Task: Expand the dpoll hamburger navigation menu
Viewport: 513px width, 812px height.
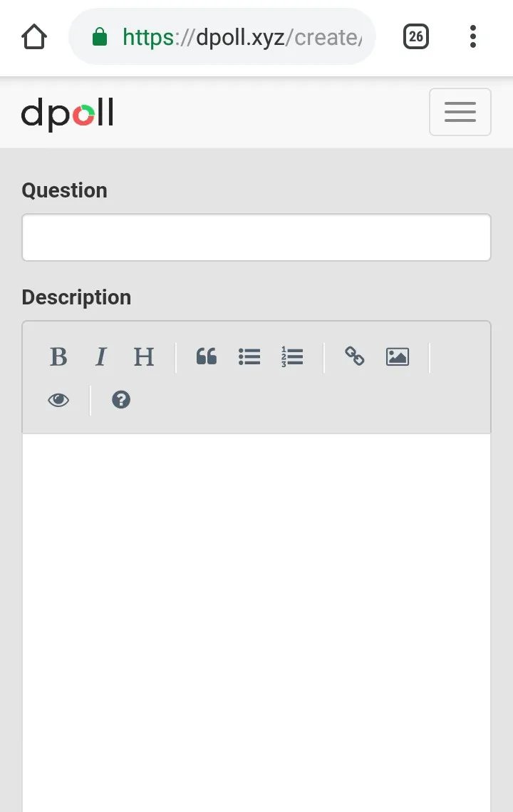Action: point(460,112)
